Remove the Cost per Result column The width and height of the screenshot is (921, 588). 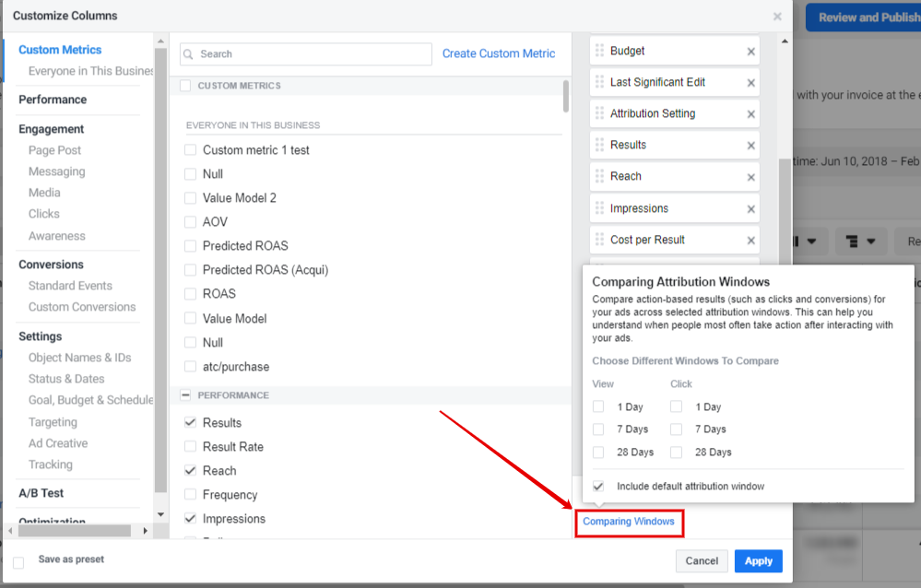(x=750, y=241)
